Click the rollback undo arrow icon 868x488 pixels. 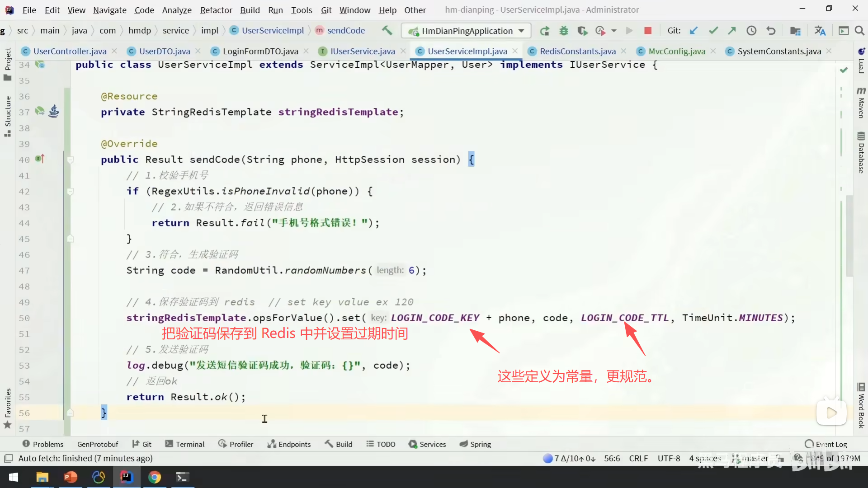(771, 30)
